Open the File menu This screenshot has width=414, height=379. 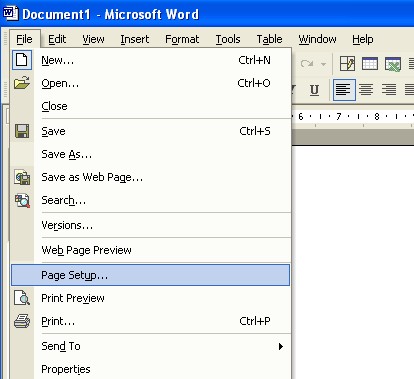(x=24, y=39)
